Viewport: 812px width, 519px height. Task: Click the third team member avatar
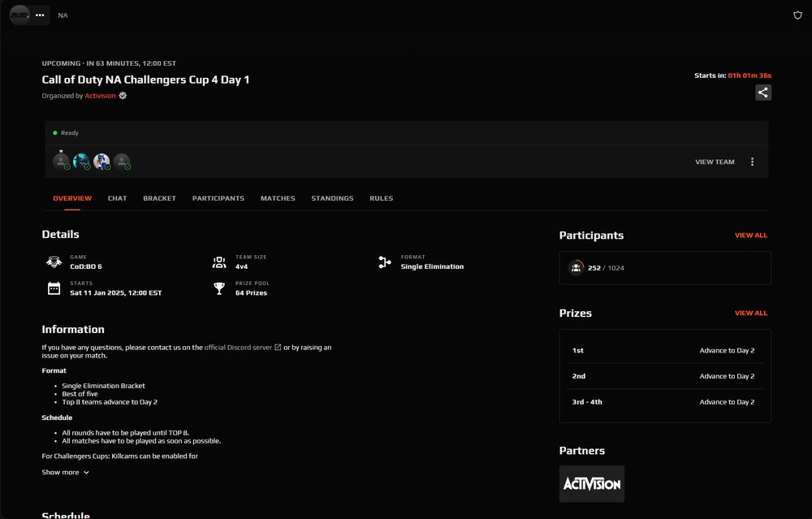point(101,161)
